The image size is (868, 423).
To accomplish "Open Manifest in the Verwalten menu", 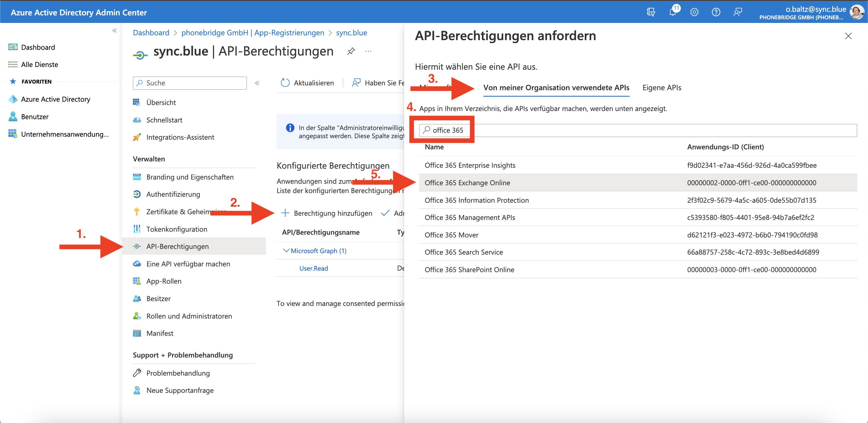I will point(159,333).
